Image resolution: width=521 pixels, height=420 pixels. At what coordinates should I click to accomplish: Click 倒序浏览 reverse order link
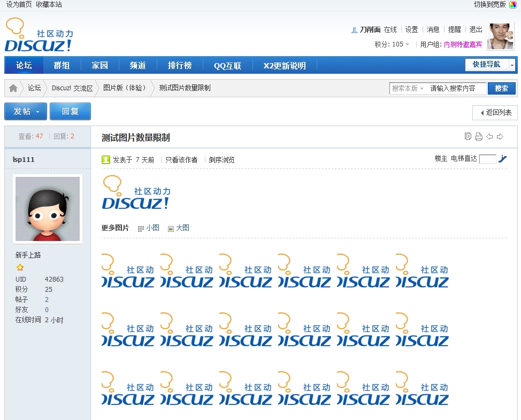coord(221,160)
